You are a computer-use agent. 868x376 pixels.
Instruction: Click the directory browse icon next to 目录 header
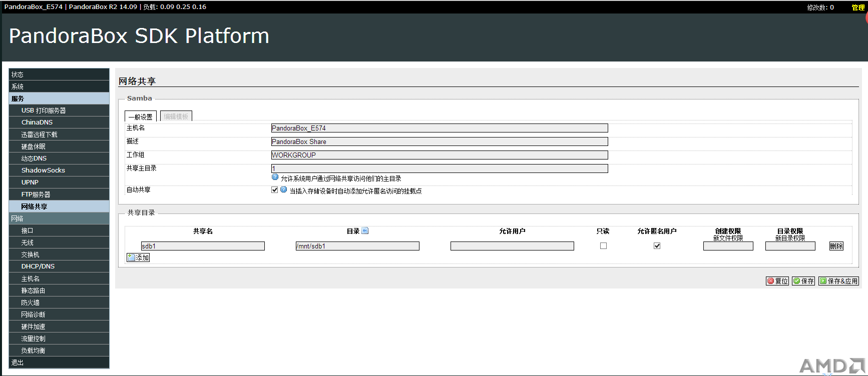[x=365, y=230]
